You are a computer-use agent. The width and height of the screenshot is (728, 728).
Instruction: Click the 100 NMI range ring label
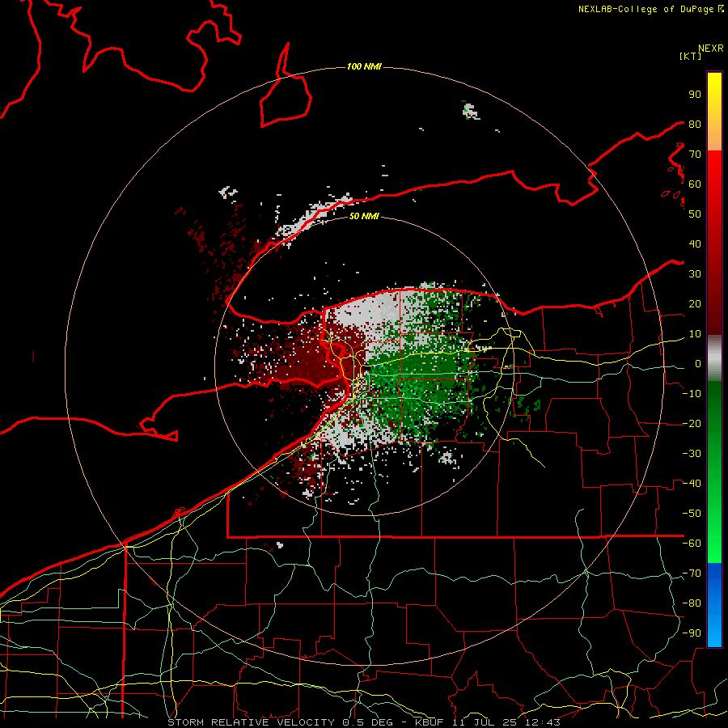click(364, 67)
